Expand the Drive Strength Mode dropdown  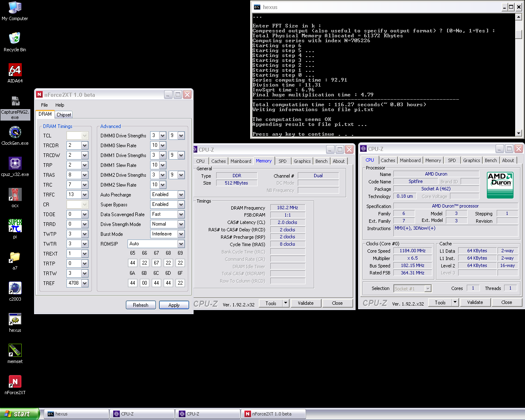[181, 224]
